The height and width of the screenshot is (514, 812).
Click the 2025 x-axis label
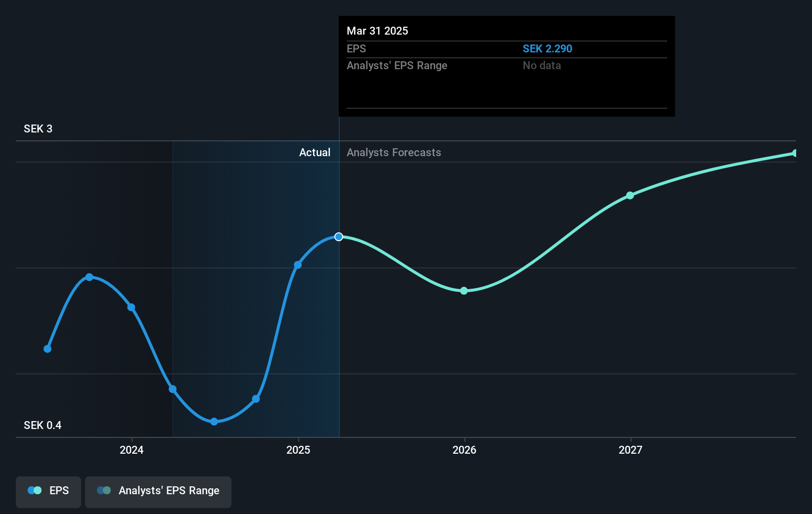tap(298, 450)
